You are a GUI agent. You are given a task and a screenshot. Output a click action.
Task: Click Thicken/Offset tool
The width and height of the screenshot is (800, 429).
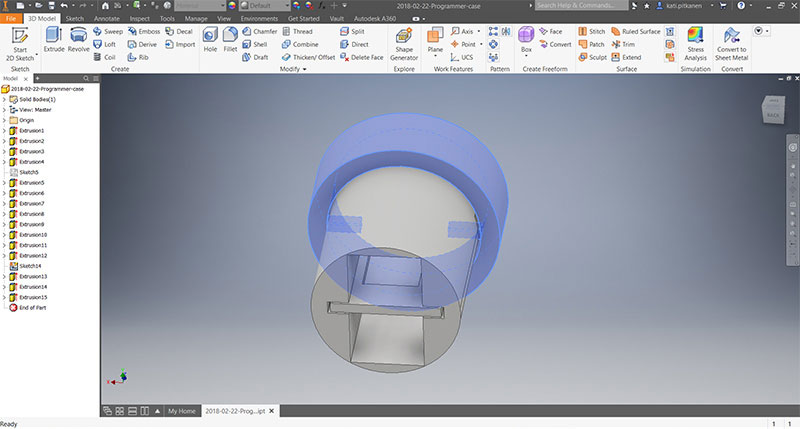pos(309,57)
